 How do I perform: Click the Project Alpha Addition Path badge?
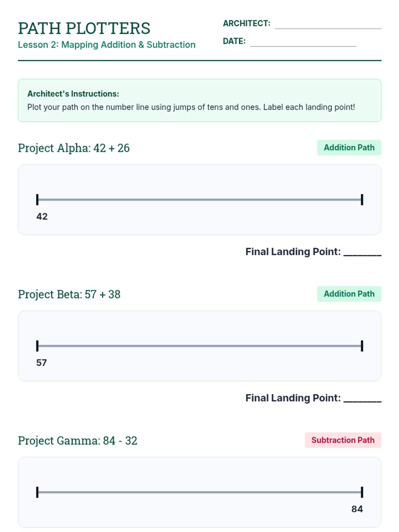tap(349, 148)
